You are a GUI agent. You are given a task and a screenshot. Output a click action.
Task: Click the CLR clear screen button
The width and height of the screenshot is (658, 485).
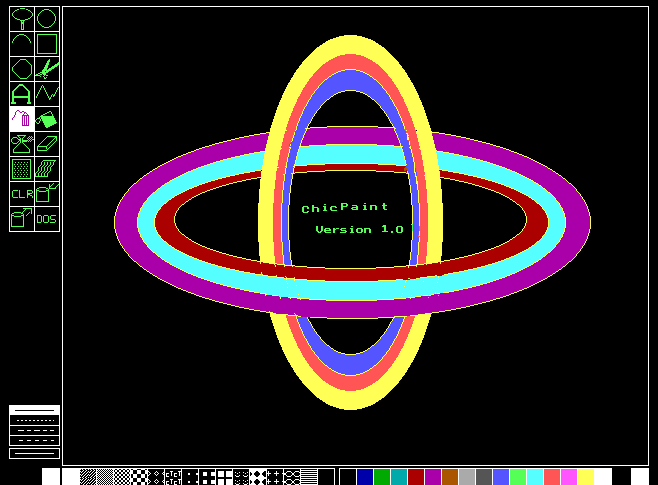click(x=22, y=194)
